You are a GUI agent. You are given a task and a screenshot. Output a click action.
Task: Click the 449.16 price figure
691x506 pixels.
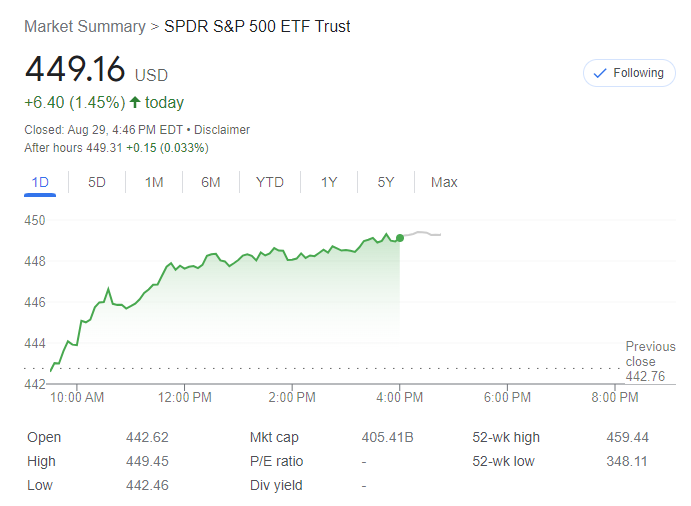[75, 70]
